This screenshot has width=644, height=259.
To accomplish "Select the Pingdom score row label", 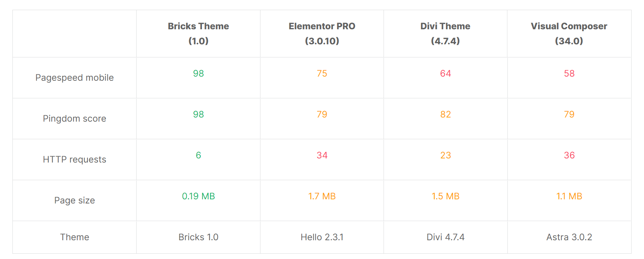I will coord(74,119).
